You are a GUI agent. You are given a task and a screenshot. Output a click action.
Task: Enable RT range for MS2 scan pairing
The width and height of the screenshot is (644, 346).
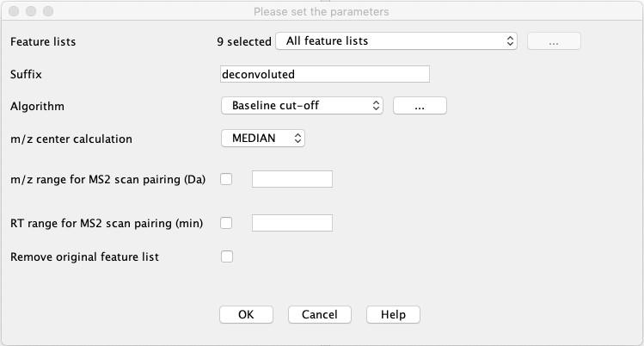[227, 223]
